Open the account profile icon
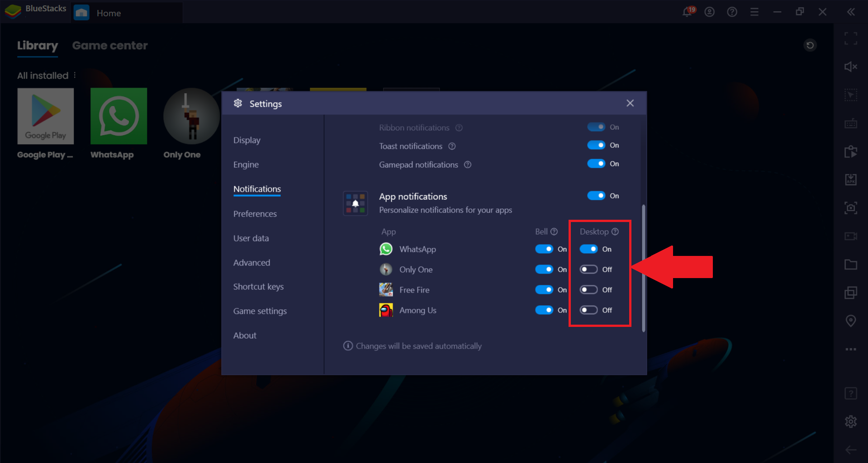The image size is (868, 463). pyautogui.click(x=710, y=12)
